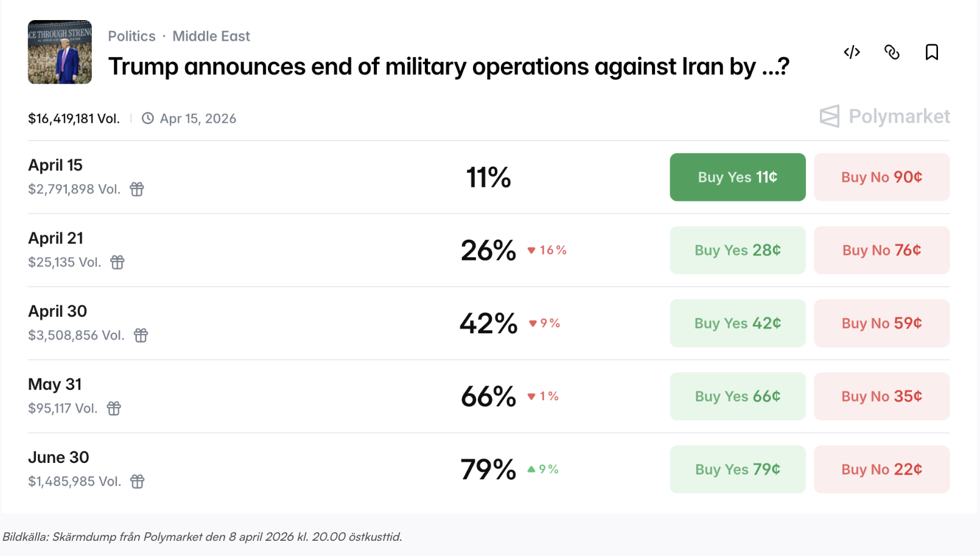Copy the market link icon
This screenshot has height=556, width=980.
pyautogui.click(x=892, y=52)
